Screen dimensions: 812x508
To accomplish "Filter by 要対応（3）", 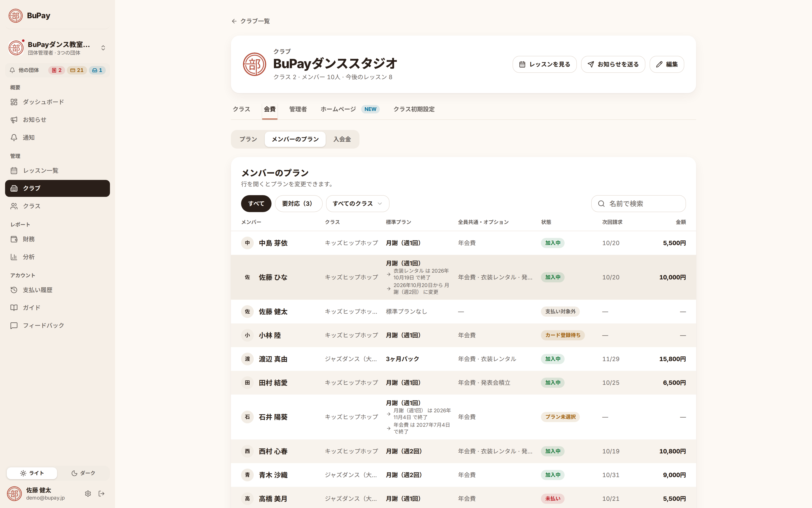I will click(x=299, y=204).
